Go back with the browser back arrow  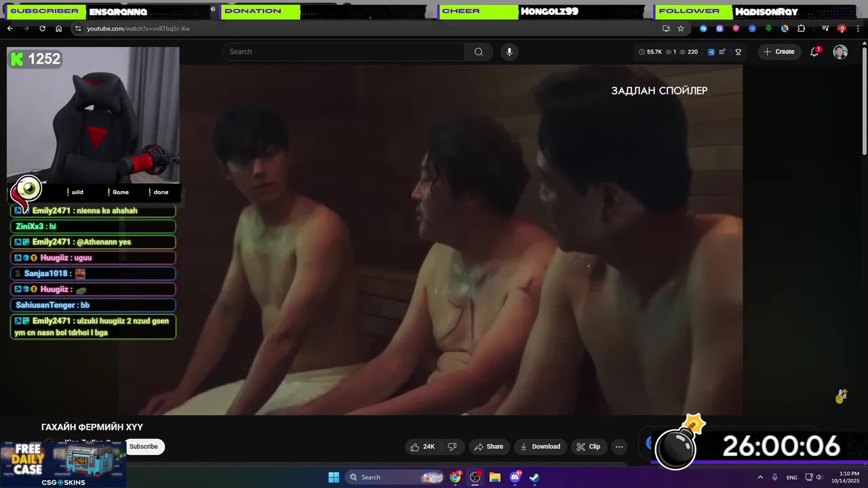tap(9, 28)
